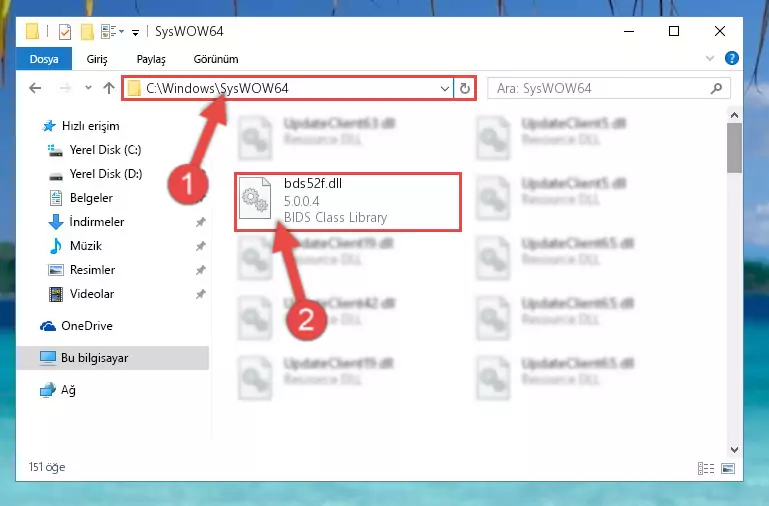The image size is (769, 506).
Task: Click the Properties quick access icon
Action: (65, 32)
